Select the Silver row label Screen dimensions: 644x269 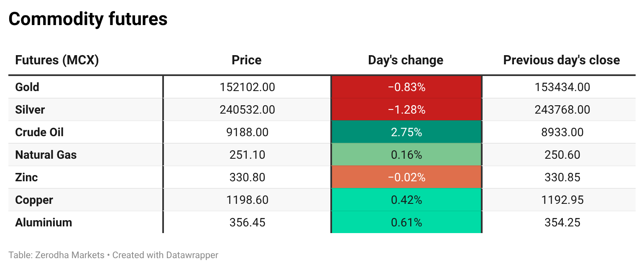[30, 110]
